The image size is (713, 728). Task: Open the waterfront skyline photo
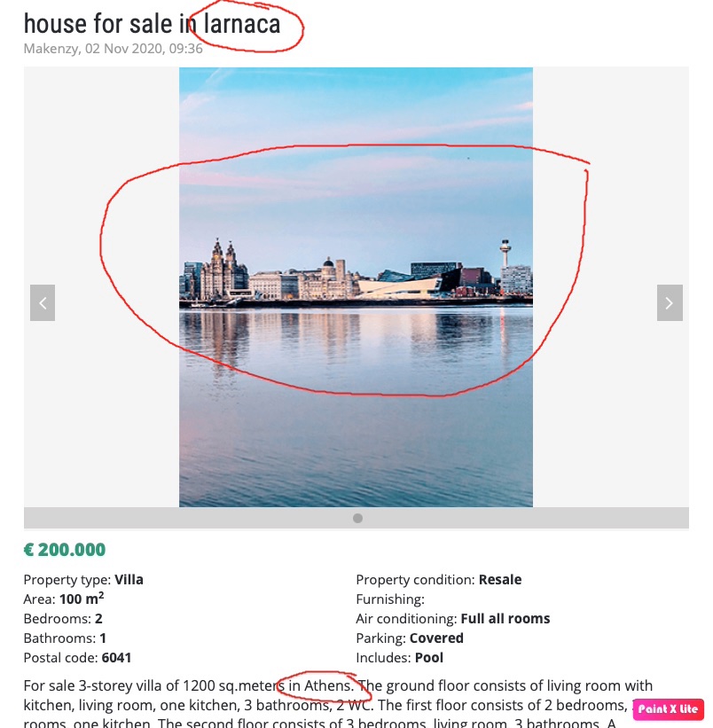(356, 286)
